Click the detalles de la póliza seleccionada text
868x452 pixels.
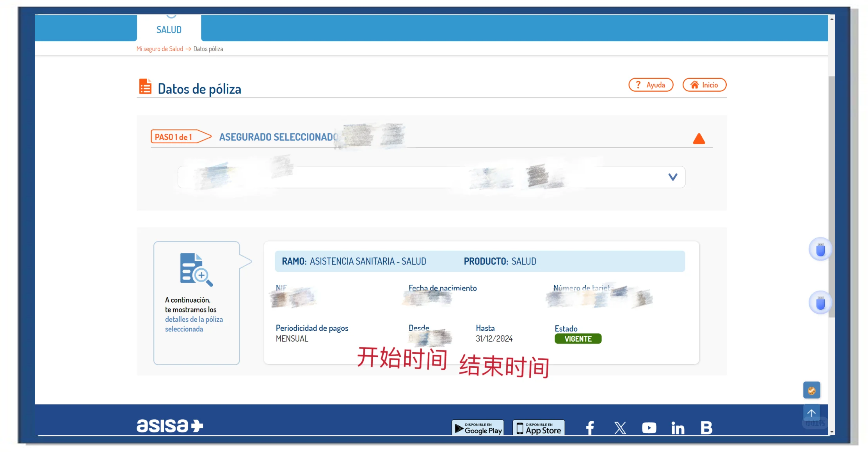[194, 324]
